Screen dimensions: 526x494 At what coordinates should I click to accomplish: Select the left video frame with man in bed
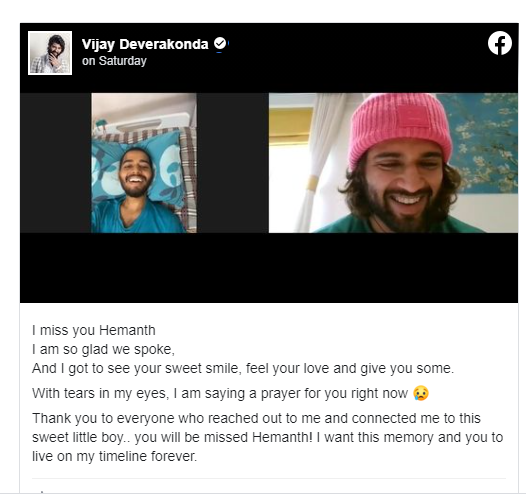click(x=144, y=163)
